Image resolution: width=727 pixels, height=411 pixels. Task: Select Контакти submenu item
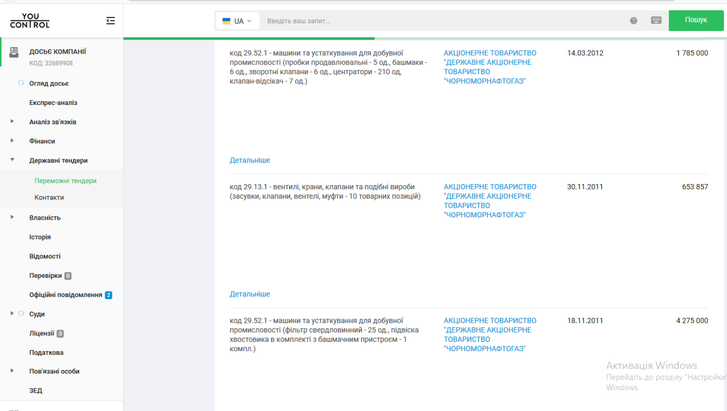point(49,197)
